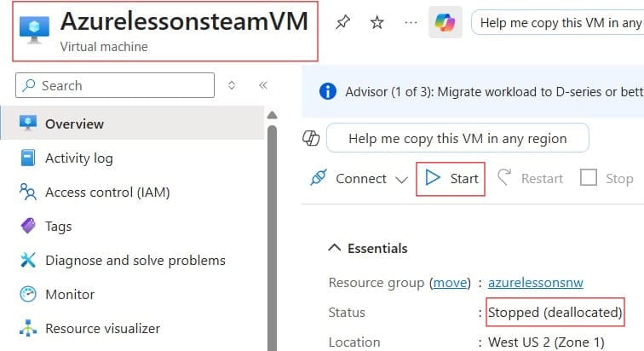Click the Advisor info icon
644x351 pixels.
(328, 91)
